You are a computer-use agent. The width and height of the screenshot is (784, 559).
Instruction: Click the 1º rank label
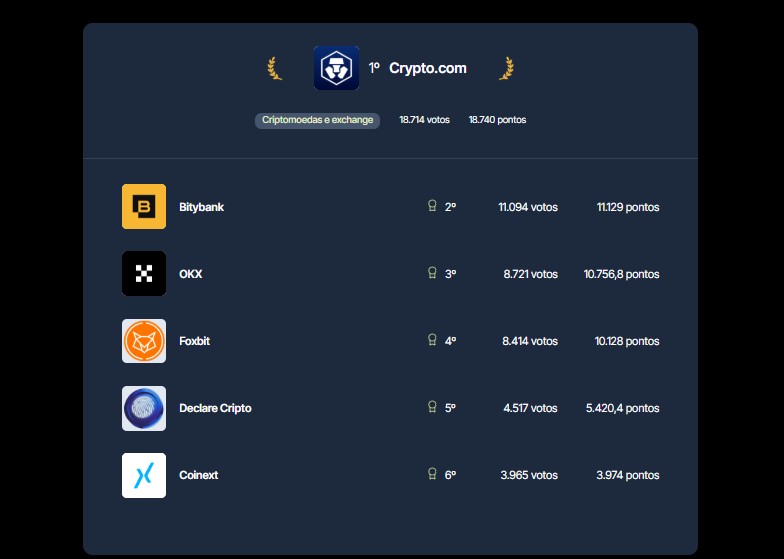374,68
